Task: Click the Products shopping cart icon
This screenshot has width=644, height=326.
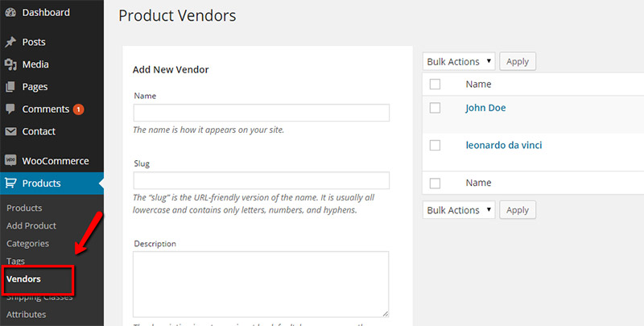Action: tap(10, 184)
